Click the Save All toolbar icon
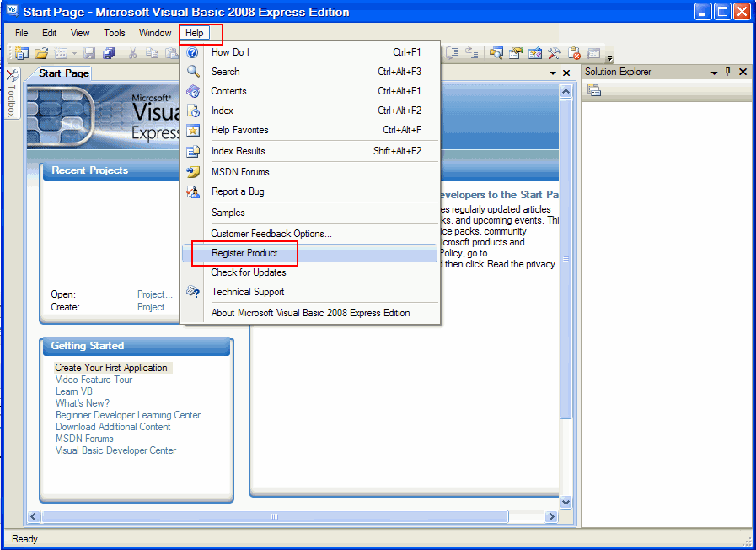 [109, 53]
